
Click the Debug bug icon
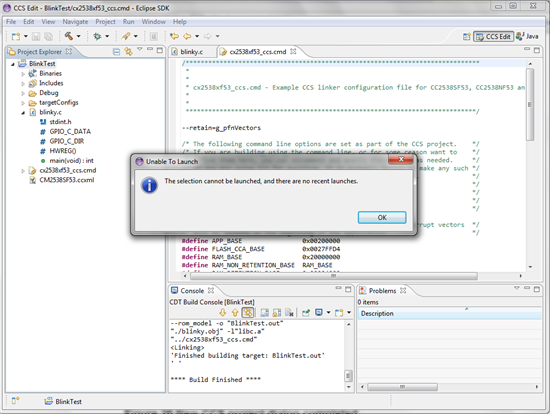coord(97,36)
